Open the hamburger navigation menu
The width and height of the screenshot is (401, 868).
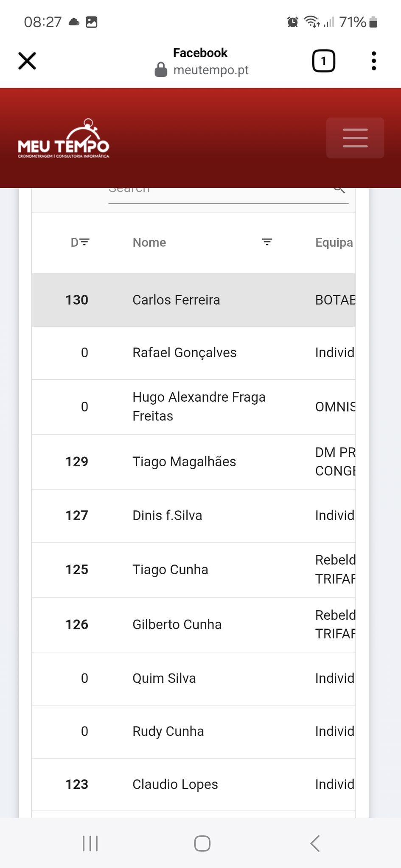pyautogui.click(x=355, y=138)
